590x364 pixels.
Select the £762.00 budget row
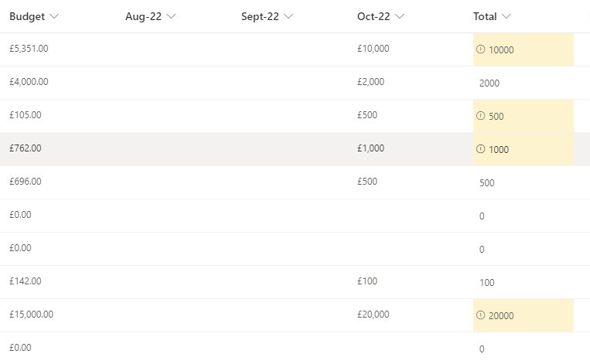(x=25, y=148)
